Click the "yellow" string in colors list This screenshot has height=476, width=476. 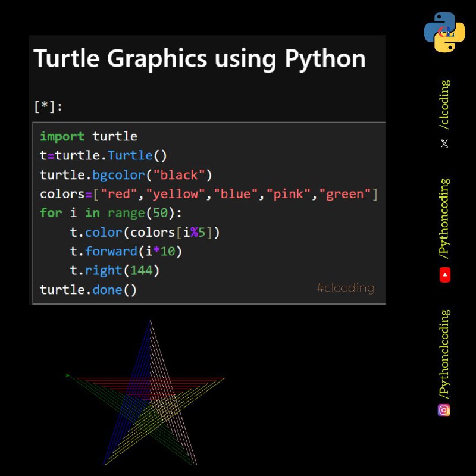tap(176, 195)
